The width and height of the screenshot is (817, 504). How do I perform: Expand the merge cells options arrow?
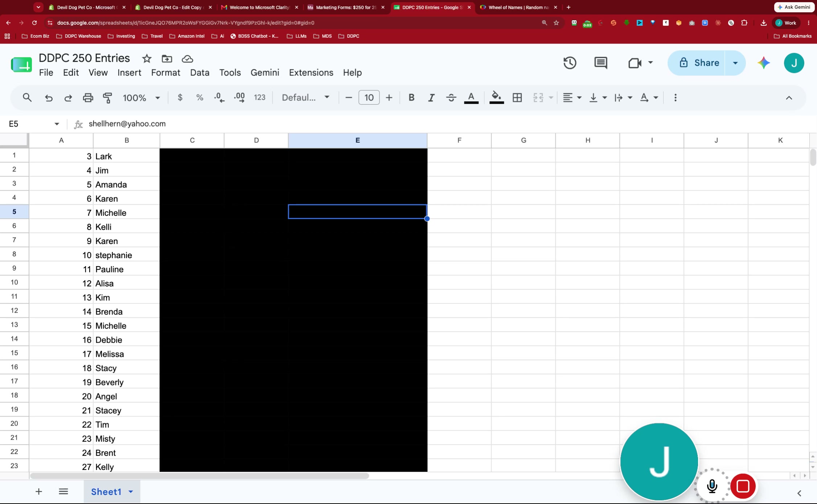(x=551, y=98)
